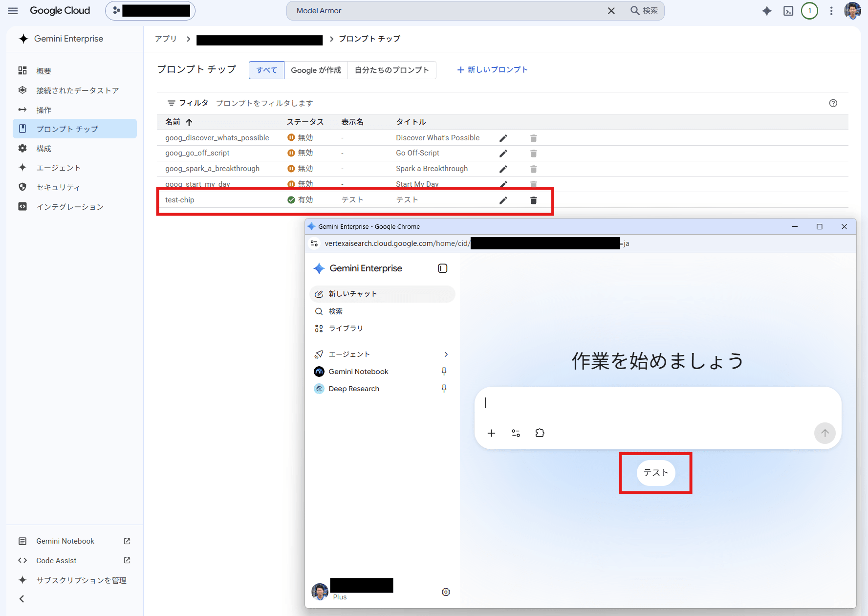Viewport: 868px width, 616px height.
Task: Edit goog_discover_whats_possible with pencil icon
Action: (x=503, y=138)
